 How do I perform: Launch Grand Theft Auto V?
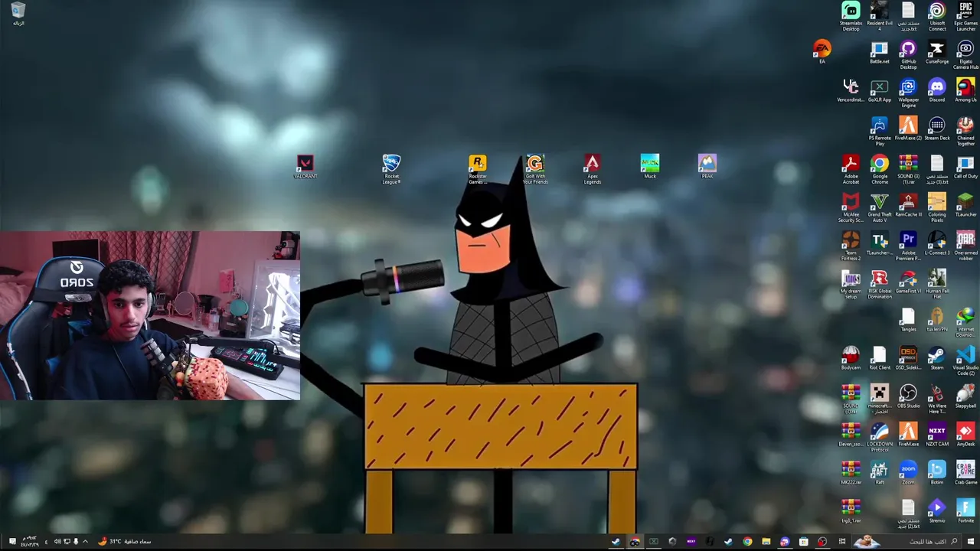[880, 207]
